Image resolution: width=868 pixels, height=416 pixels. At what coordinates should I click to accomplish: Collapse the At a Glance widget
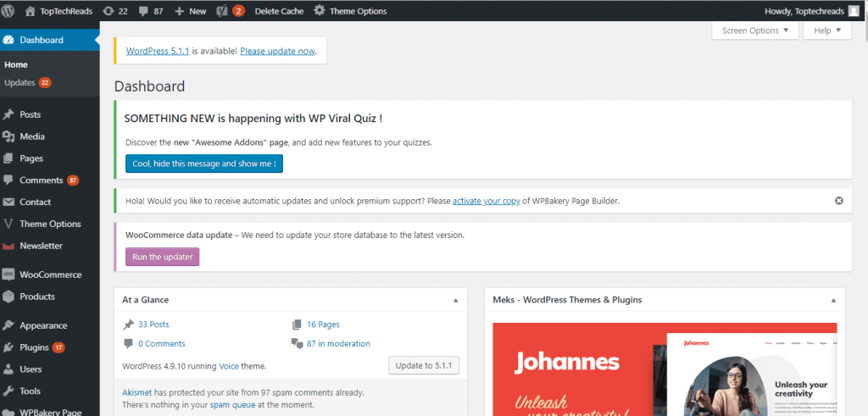click(x=455, y=301)
